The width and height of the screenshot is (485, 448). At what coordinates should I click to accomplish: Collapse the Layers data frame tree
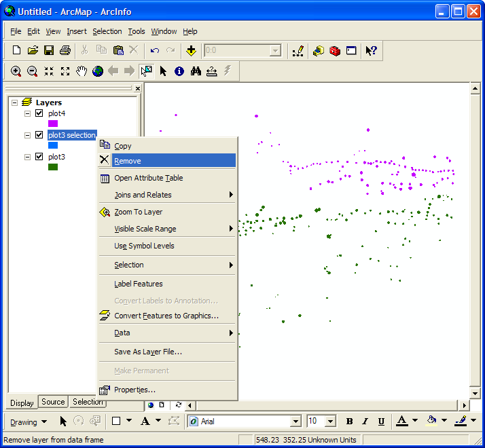tap(15, 102)
